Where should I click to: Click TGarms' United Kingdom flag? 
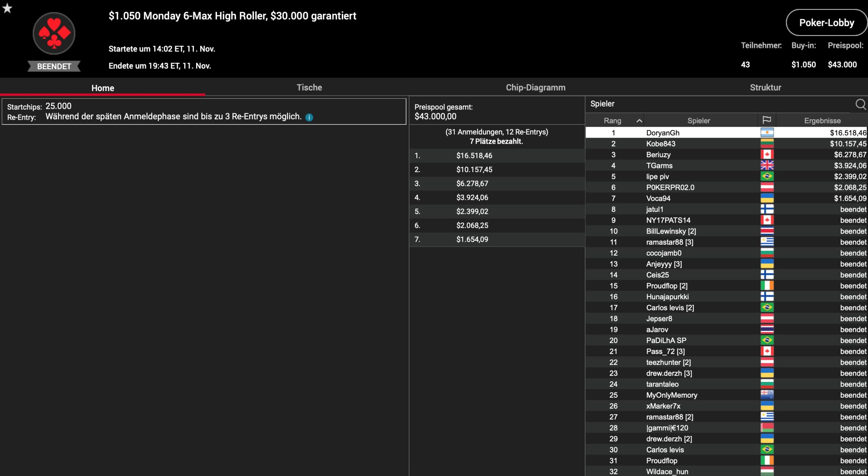click(767, 165)
